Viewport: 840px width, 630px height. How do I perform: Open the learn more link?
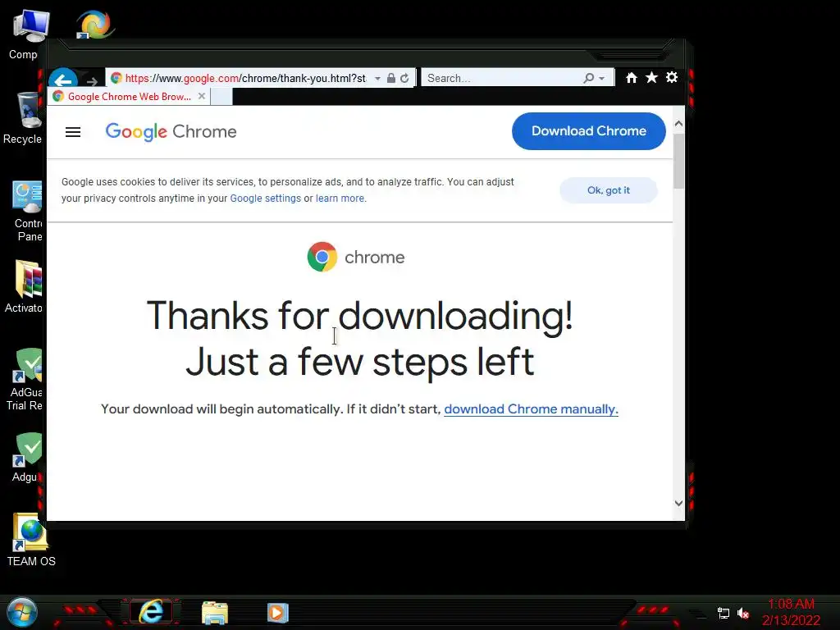[x=340, y=199]
